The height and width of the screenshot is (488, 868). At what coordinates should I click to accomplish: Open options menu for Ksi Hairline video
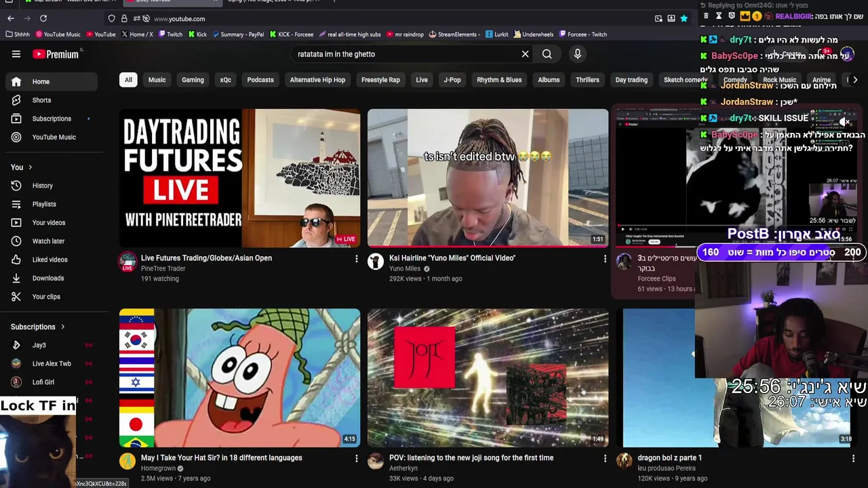[605, 259]
